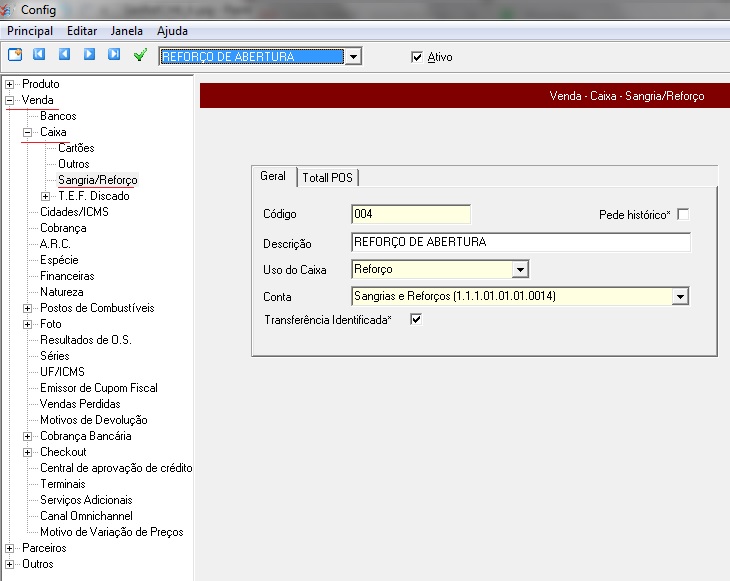The height and width of the screenshot is (581, 730).
Task: Switch to the Geral tab
Action: point(273,176)
